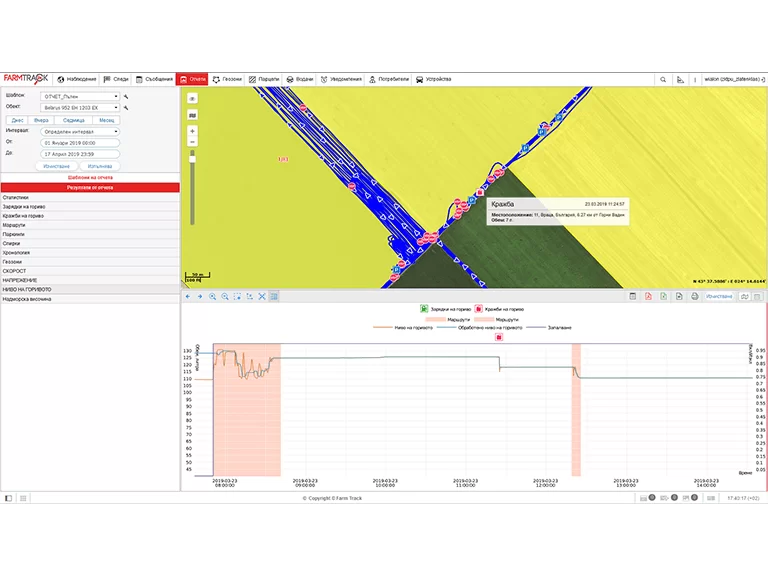This screenshot has height=576, width=768.
Task: Click the chart axis autoscale icon
Action: (249, 296)
